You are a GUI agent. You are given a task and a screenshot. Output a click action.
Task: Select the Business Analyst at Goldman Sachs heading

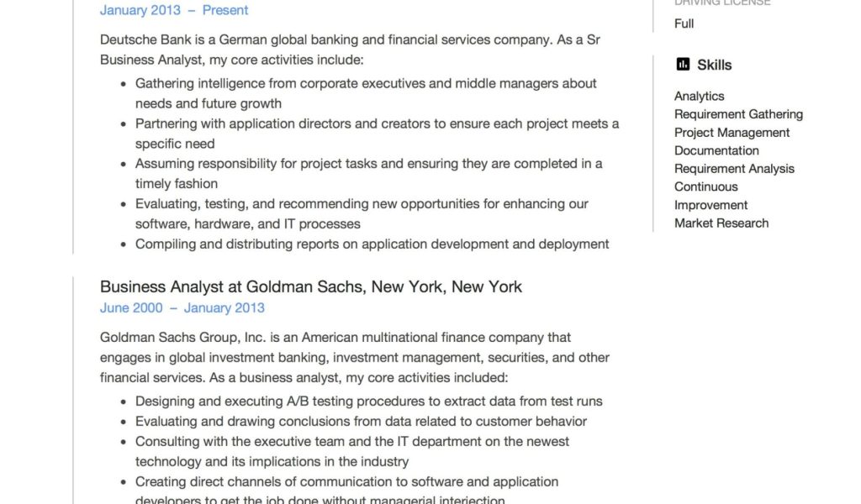click(x=310, y=287)
